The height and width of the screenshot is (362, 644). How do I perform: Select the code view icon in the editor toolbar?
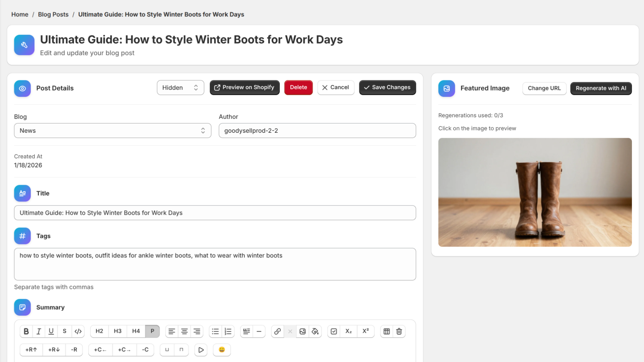(78, 331)
